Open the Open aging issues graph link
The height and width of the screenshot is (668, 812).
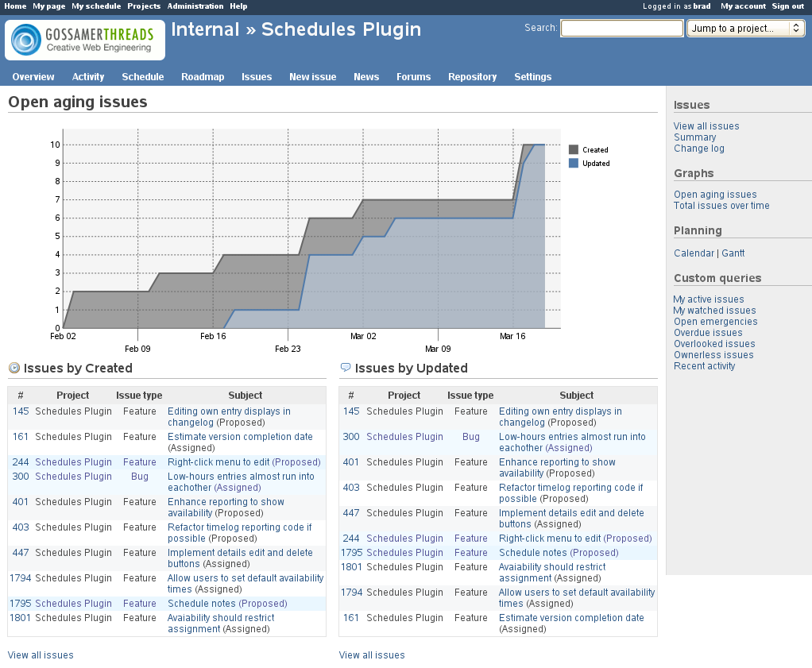coord(715,194)
